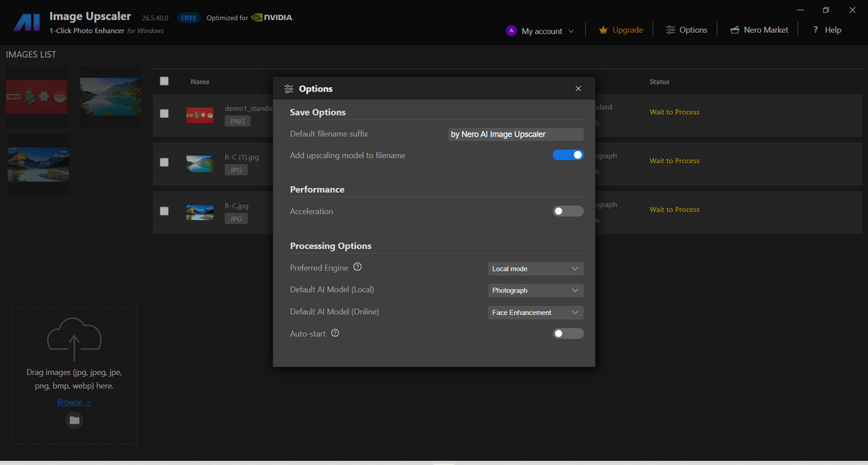Click the question mark Help icon
Screen dimensions: 868x465
814,29
